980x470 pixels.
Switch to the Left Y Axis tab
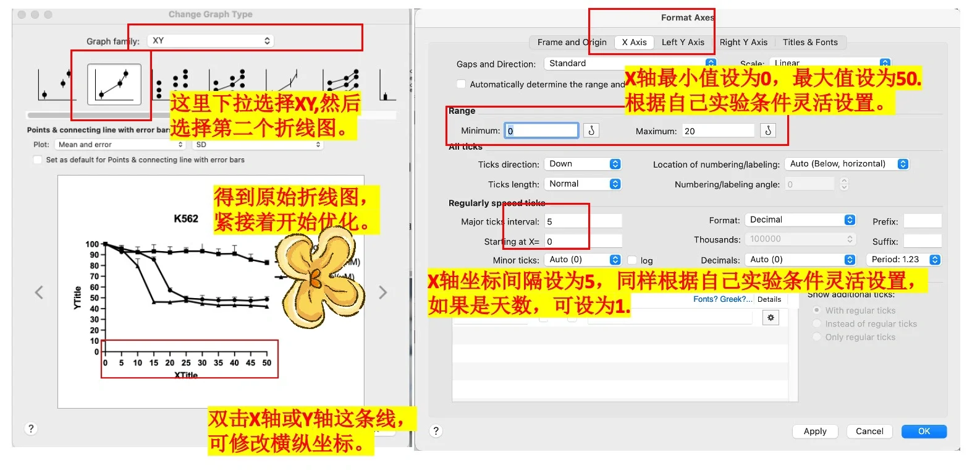click(x=683, y=42)
